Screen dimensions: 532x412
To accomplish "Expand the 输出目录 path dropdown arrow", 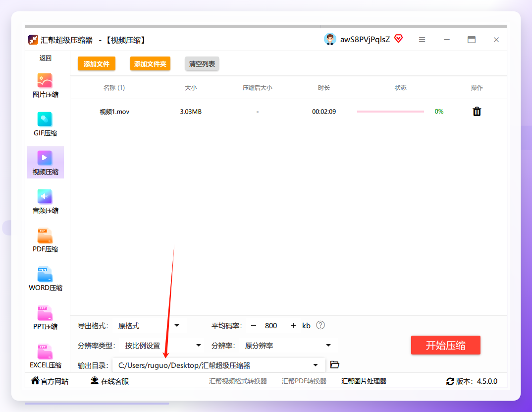I will [x=315, y=365].
